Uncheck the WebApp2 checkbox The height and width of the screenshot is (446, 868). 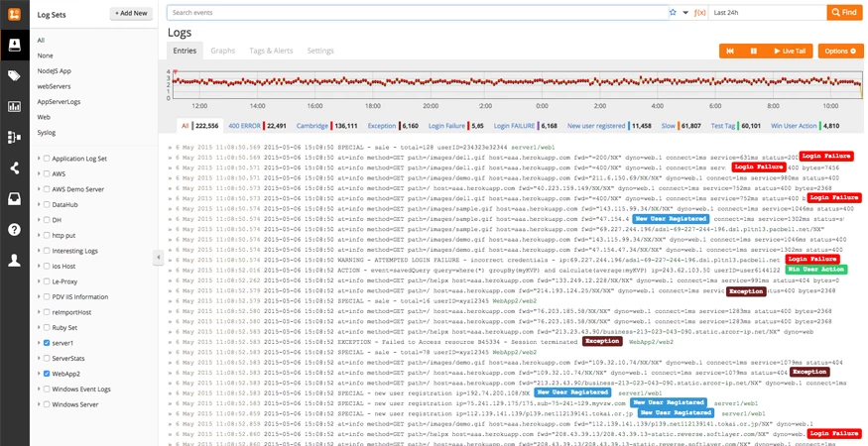tap(47, 374)
